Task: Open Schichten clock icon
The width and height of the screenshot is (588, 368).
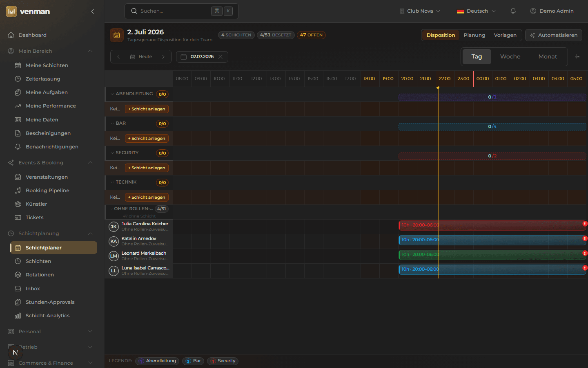Action: coord(18,261)
